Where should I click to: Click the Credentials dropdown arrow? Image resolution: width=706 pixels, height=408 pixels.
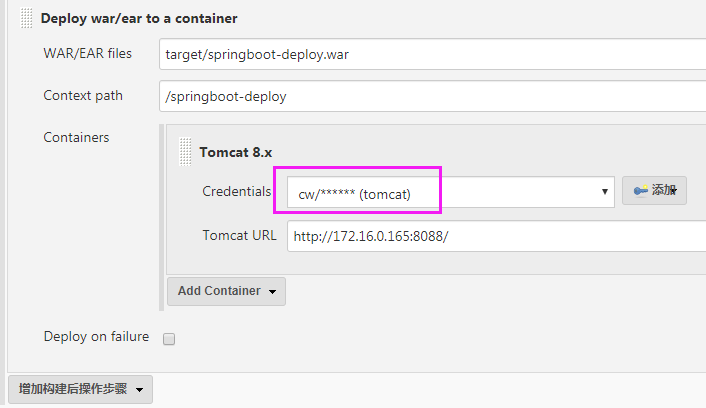[x=605, y=191]
